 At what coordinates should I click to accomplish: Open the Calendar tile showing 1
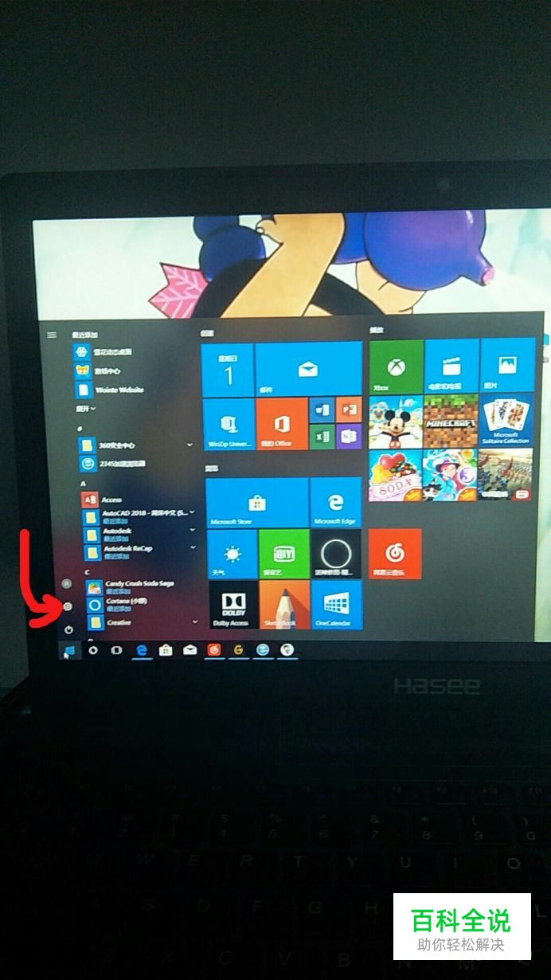click(x=228, y=370)
